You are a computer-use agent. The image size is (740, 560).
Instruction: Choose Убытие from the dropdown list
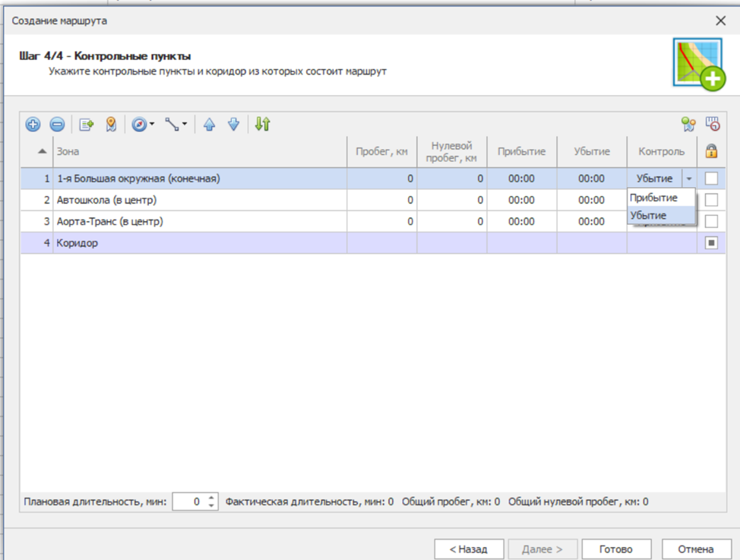(649, 216)
